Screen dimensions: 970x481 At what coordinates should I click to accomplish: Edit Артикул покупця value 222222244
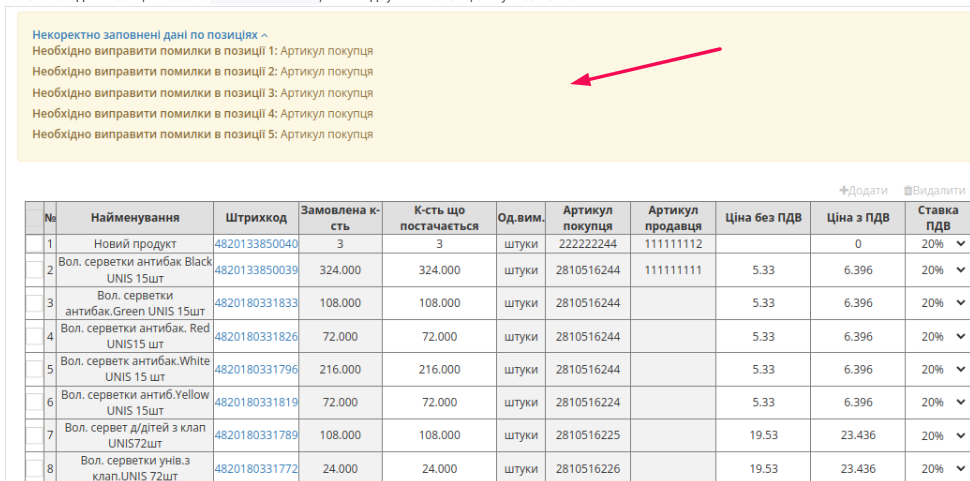click(x=588, y=244)
